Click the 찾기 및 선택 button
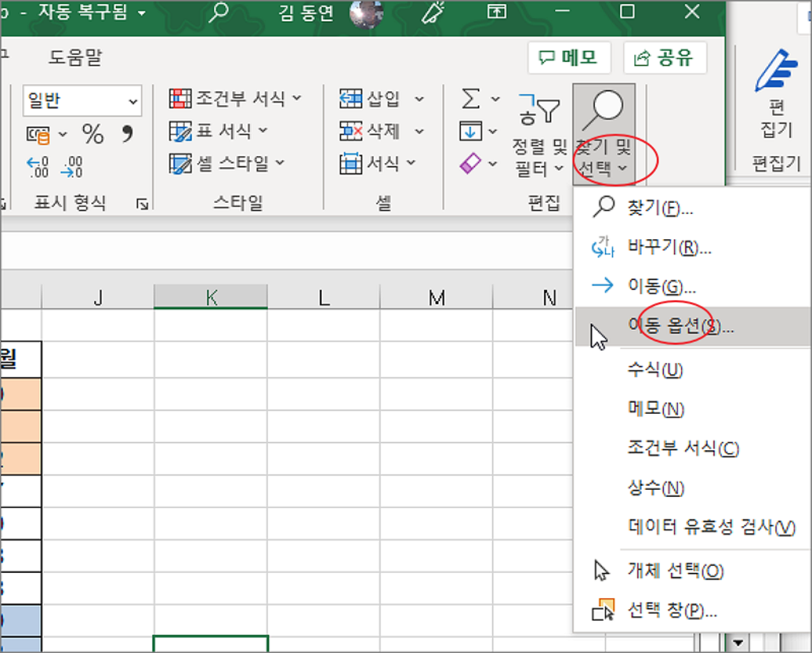This screenshot has height=653, width=812. [603, 134]
